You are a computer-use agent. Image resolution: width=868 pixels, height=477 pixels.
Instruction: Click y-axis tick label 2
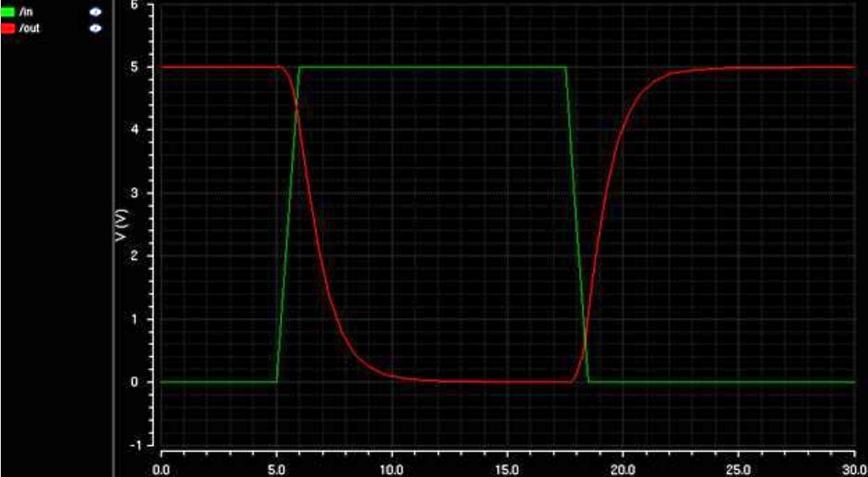133,256
